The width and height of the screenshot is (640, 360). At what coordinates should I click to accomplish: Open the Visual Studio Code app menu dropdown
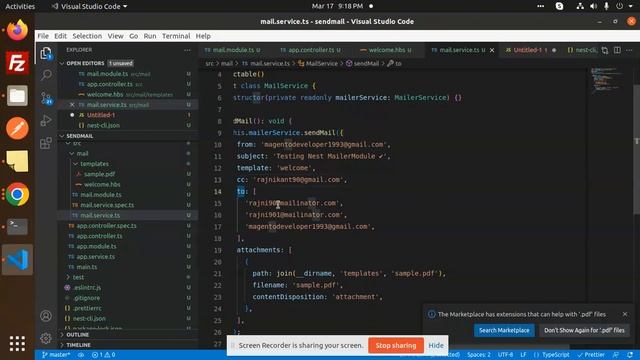pyautogui.click(x=89, y=7)
